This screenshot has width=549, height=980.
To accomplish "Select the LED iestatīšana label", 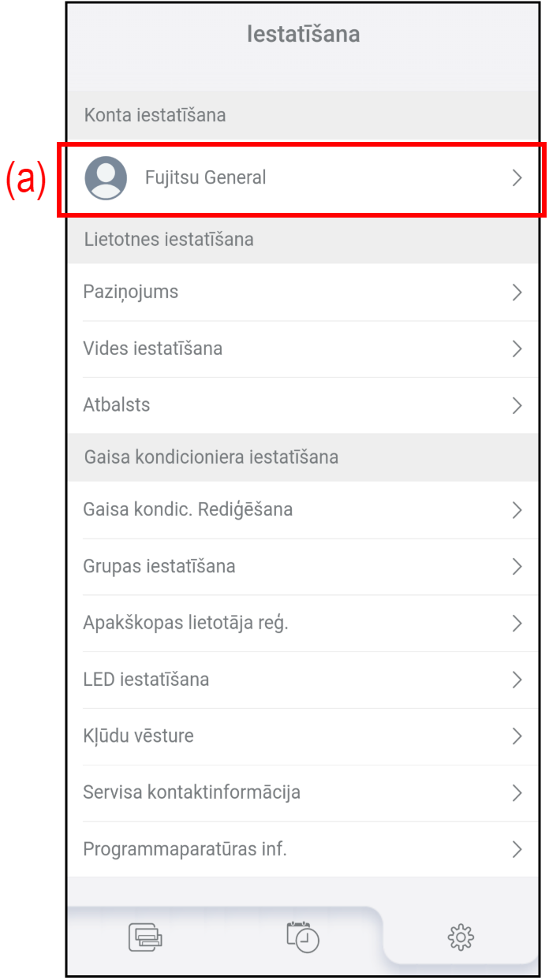I will 146,680.
